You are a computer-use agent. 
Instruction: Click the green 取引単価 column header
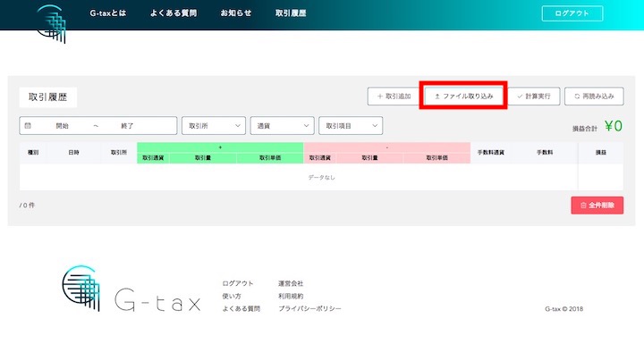[270, 158]
